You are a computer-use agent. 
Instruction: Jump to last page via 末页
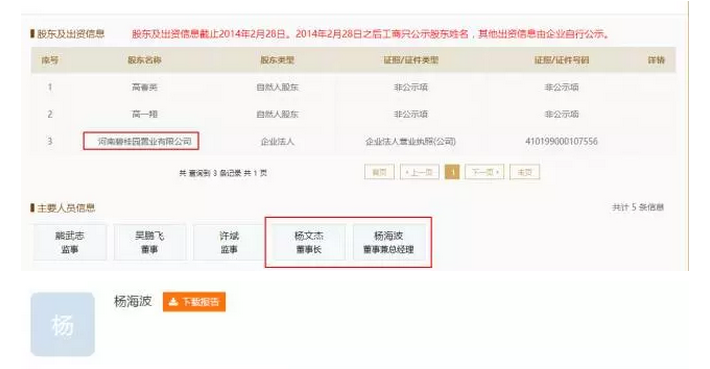(525, 172)
